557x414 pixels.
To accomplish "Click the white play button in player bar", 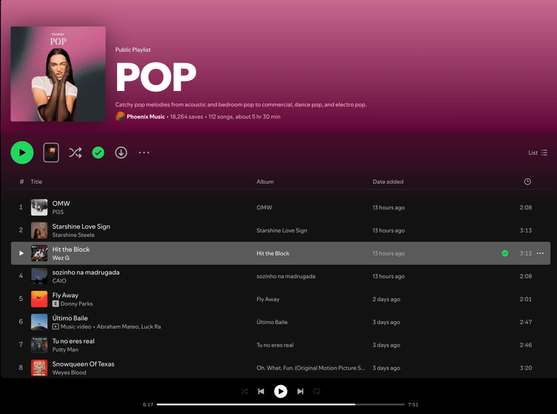I will pyautogui.click(x=281, y=391).
